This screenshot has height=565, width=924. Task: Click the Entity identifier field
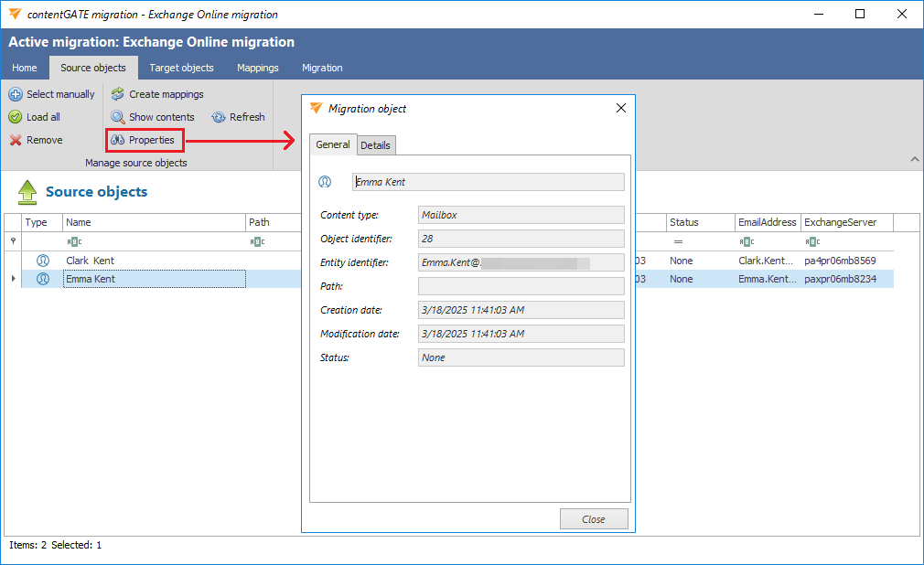(x=521, y=262)
